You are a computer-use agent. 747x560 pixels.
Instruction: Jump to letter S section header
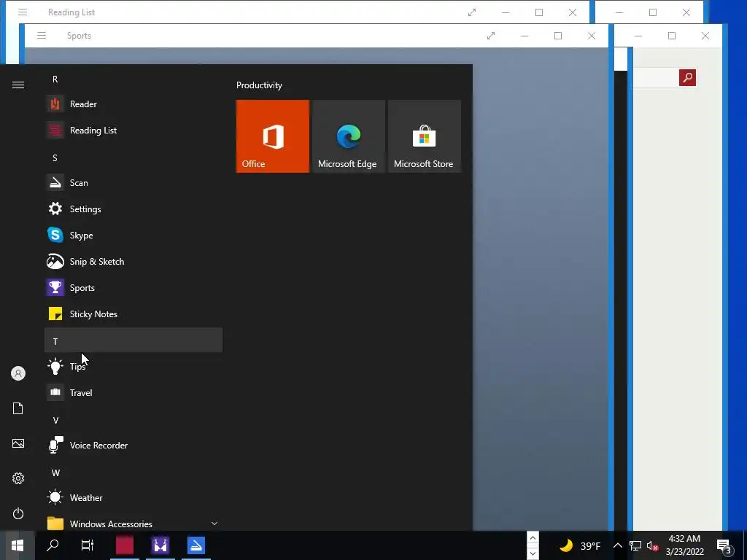tap(133, 157)
